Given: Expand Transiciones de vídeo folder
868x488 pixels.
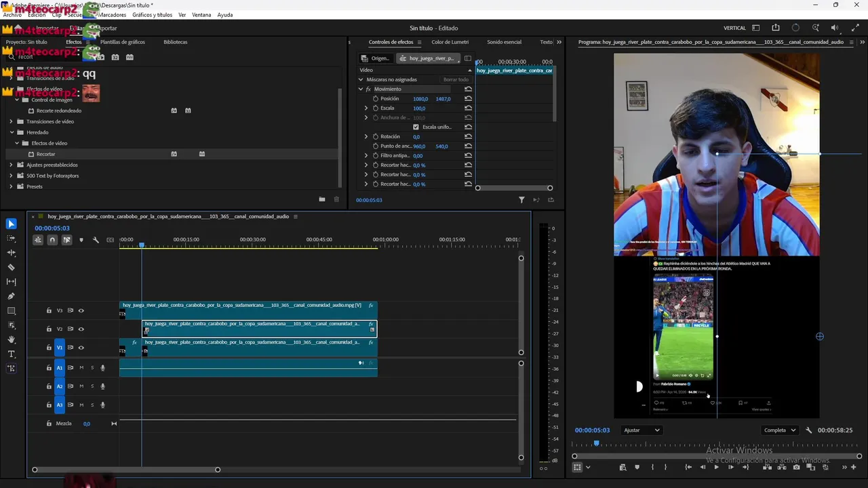Looking at the screenshot, I should point(11,122).
